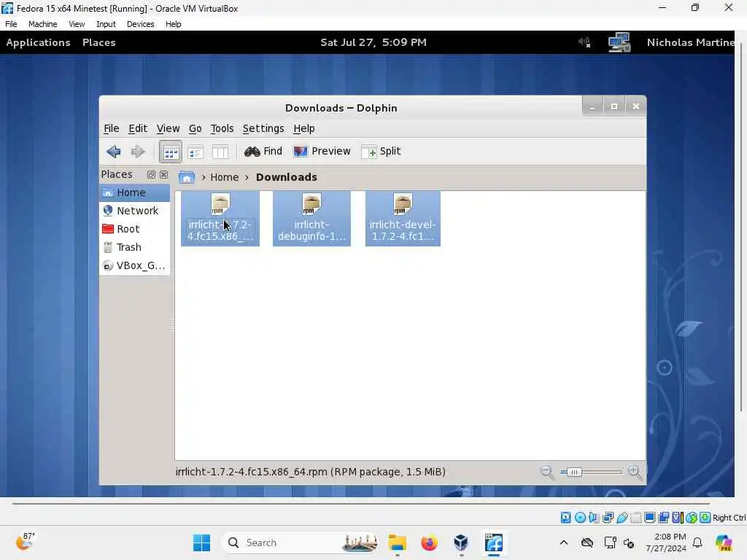Select Root in the Places panel
This screenshot has width=747, height=560.
135,229
